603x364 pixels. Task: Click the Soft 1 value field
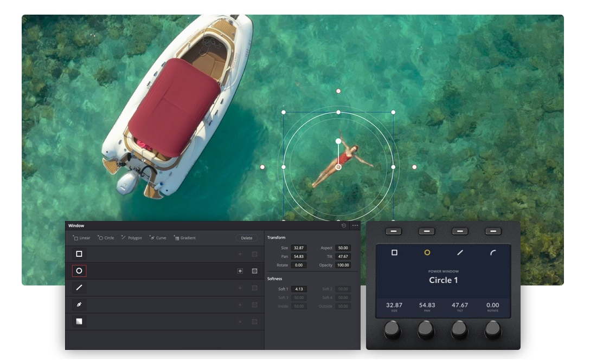click(299, 289)
